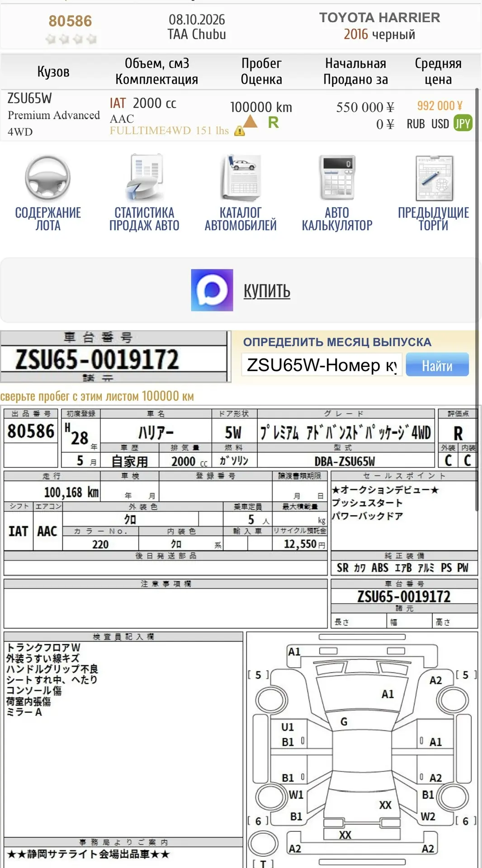Click lot number 80586 in the header
The height and width of the screenshot is (868, 482).
tap(70, 21)
